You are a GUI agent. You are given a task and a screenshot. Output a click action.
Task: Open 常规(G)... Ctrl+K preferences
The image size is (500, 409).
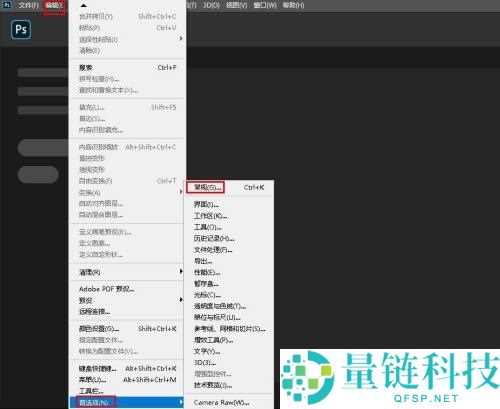tap(229, 187)
